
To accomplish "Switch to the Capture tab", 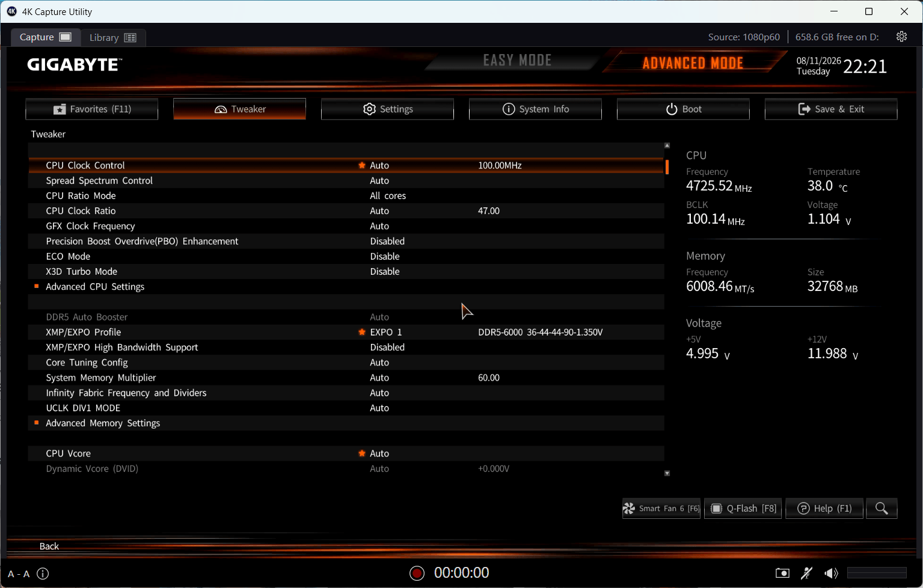I will [46, 37].
